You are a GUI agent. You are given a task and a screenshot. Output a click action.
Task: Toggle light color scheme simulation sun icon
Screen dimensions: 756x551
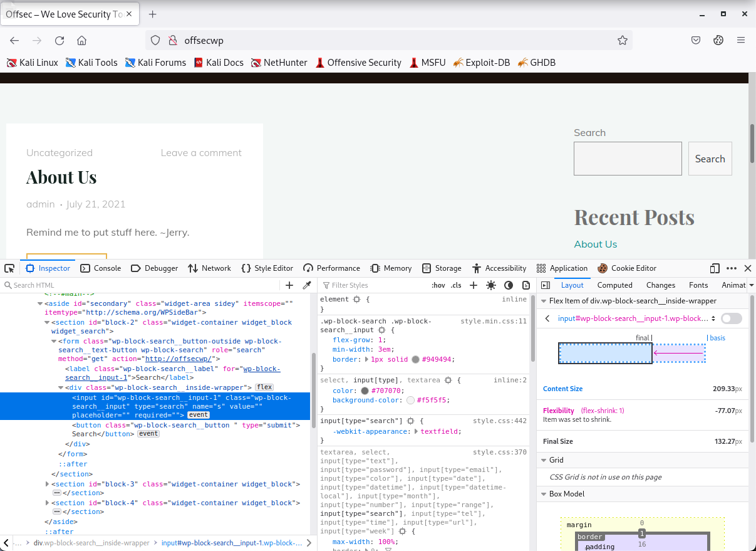490,285
